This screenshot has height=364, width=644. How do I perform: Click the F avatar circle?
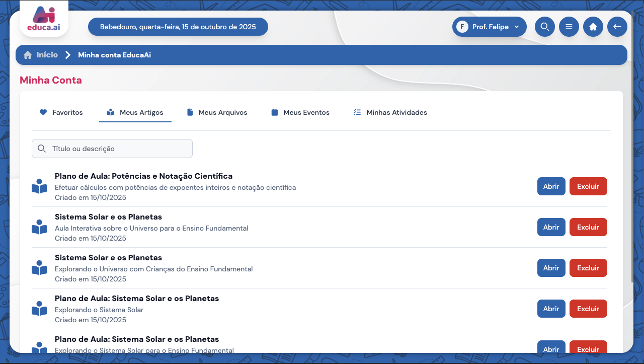click(x=461, y=27)
